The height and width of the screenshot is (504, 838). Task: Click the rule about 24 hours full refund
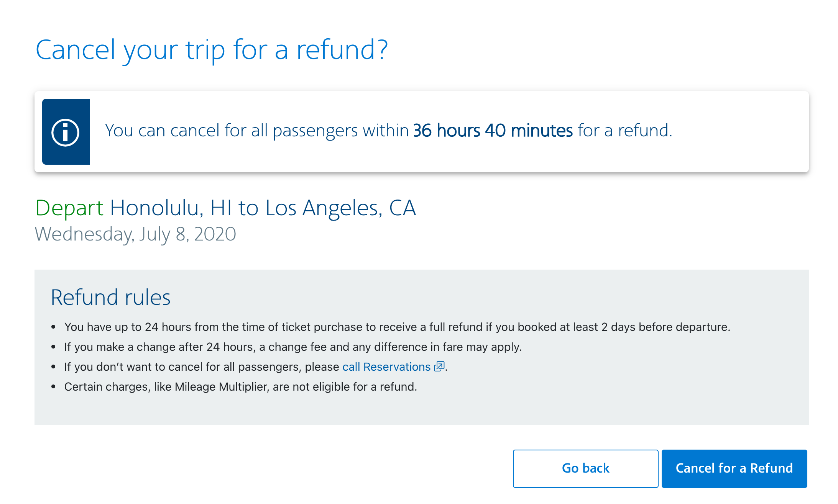click(x=397, y=327)
